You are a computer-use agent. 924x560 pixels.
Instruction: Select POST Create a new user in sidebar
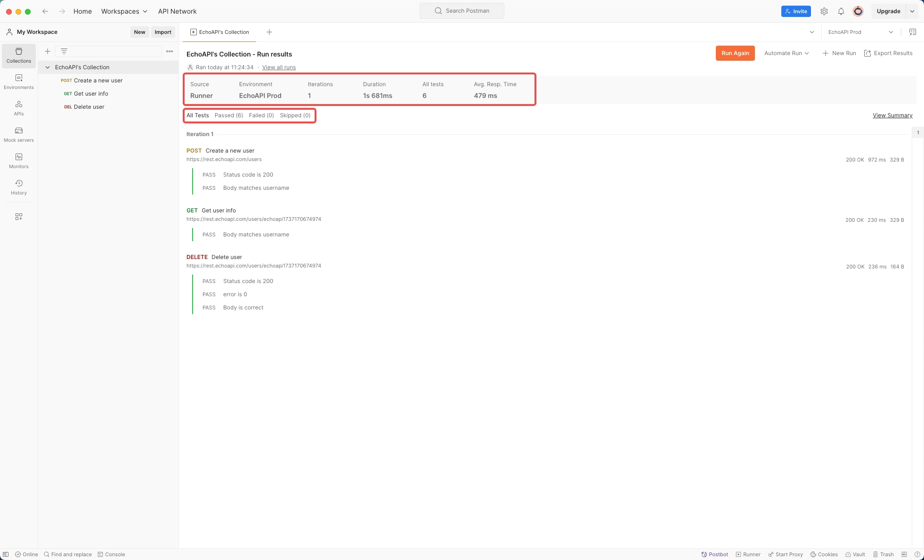pos(108,81)
